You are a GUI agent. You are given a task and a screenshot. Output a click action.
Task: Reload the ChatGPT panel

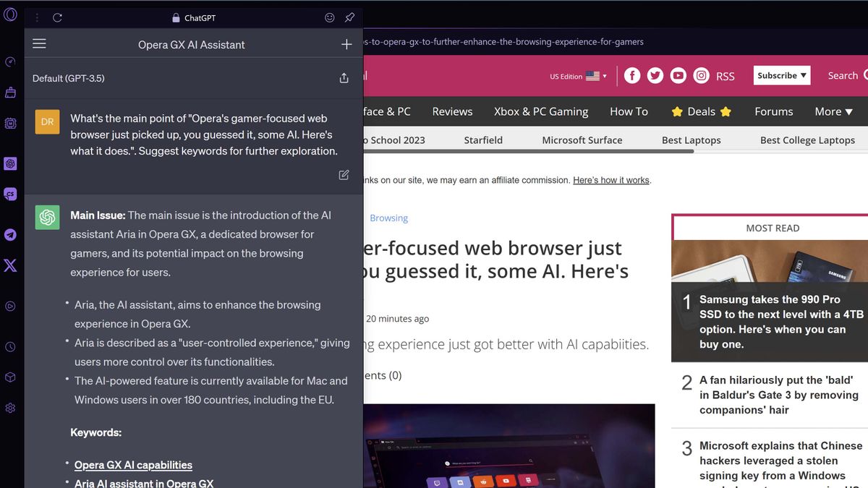[x=58, y=17]
